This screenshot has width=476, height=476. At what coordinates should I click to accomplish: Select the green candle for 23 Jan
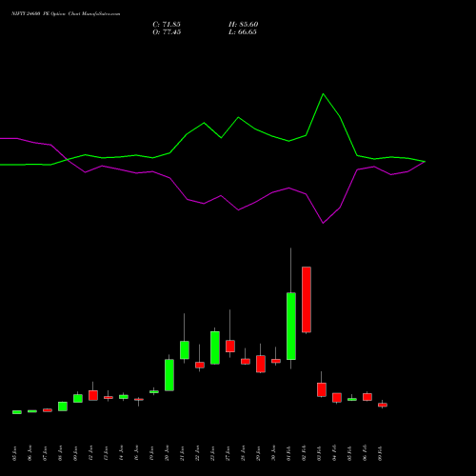(x=215, y=347)
